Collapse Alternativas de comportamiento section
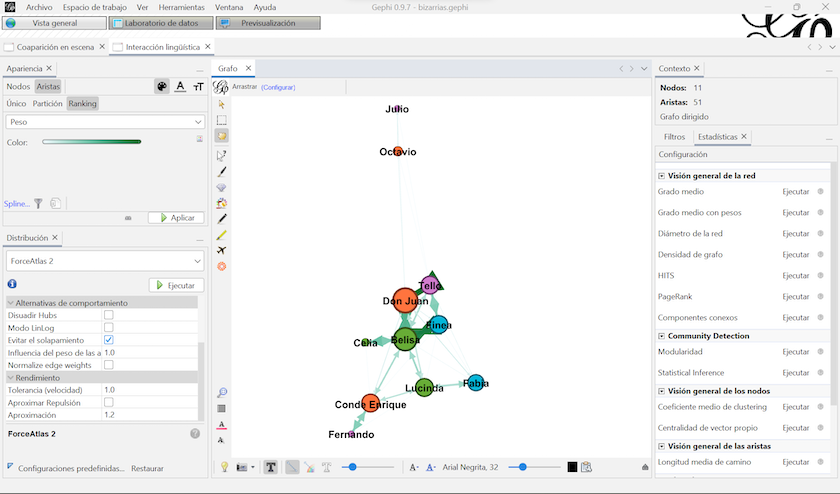 point(11,303)
